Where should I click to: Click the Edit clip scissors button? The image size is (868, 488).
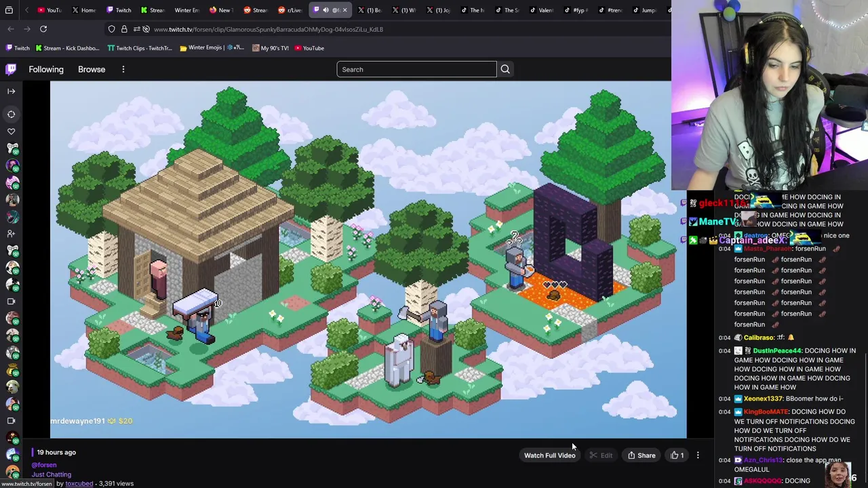pos(601,455)
